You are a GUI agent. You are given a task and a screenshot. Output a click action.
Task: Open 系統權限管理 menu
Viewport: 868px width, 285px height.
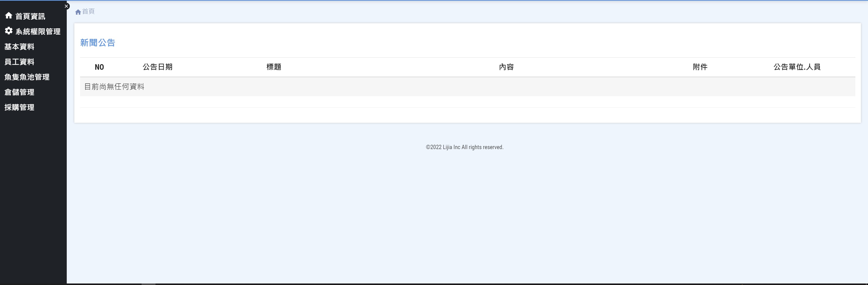38,31
